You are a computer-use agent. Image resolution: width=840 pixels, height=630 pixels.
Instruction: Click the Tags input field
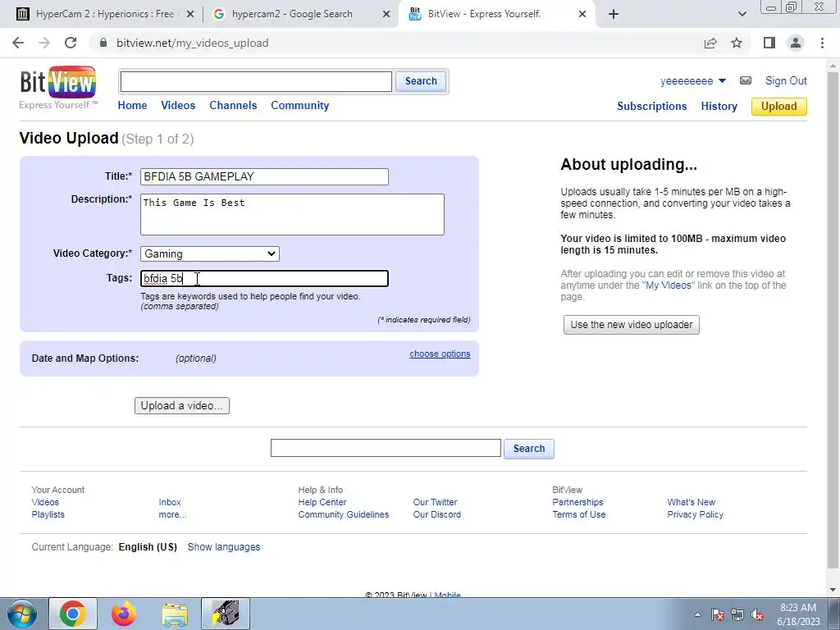point(264,279)
